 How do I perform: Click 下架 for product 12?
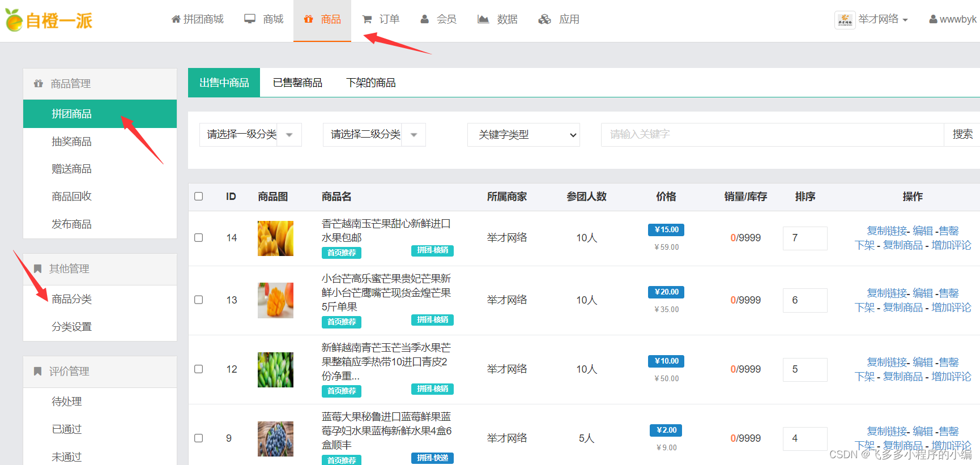pyautogui.click(x=865, y=377)
